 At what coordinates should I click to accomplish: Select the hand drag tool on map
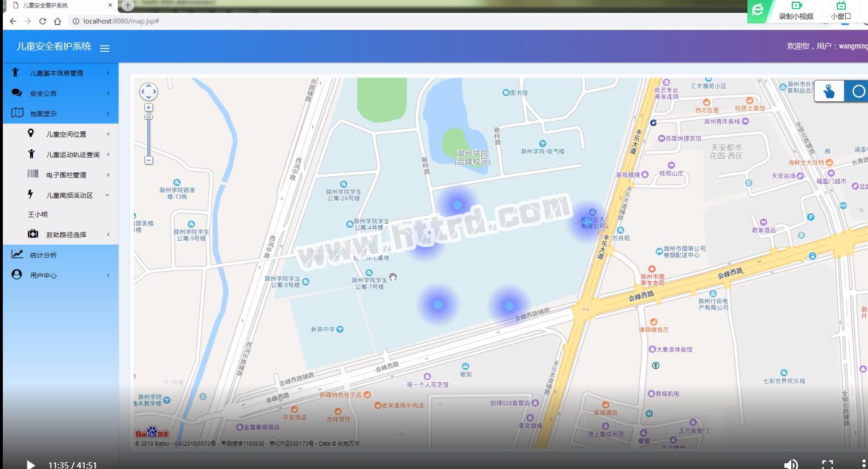point(829,91)
